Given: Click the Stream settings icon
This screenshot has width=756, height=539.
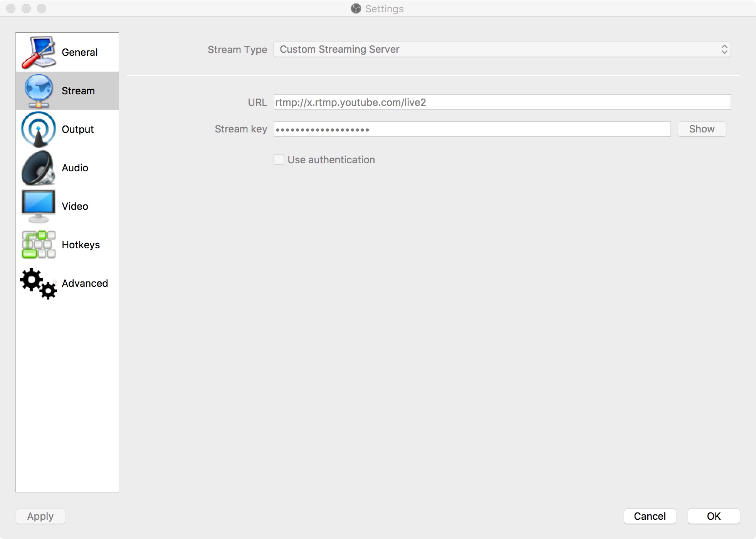Looking at the screenshot, I should [x=38, y=90].
